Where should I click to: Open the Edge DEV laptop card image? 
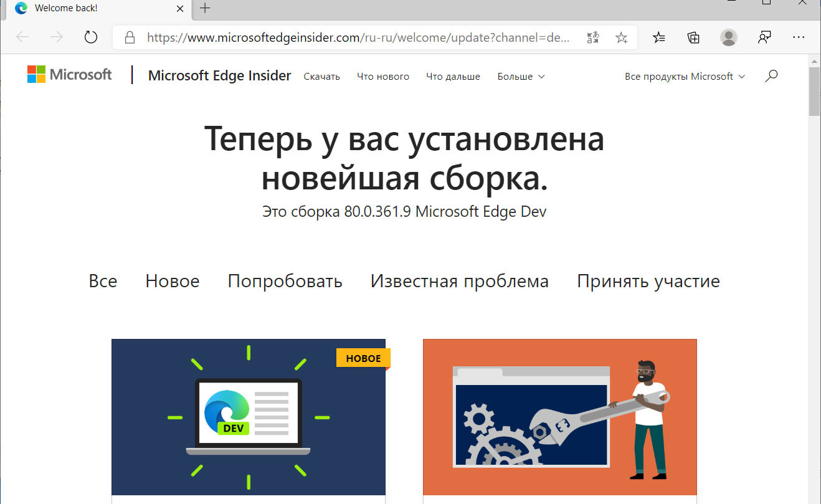[x=249, y=417]
